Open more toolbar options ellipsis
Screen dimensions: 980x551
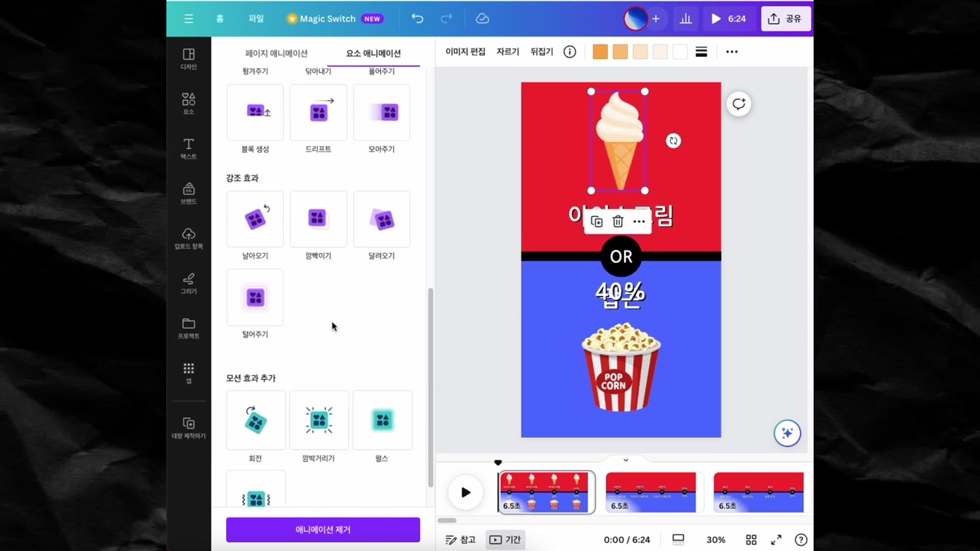tap(732, 52)
